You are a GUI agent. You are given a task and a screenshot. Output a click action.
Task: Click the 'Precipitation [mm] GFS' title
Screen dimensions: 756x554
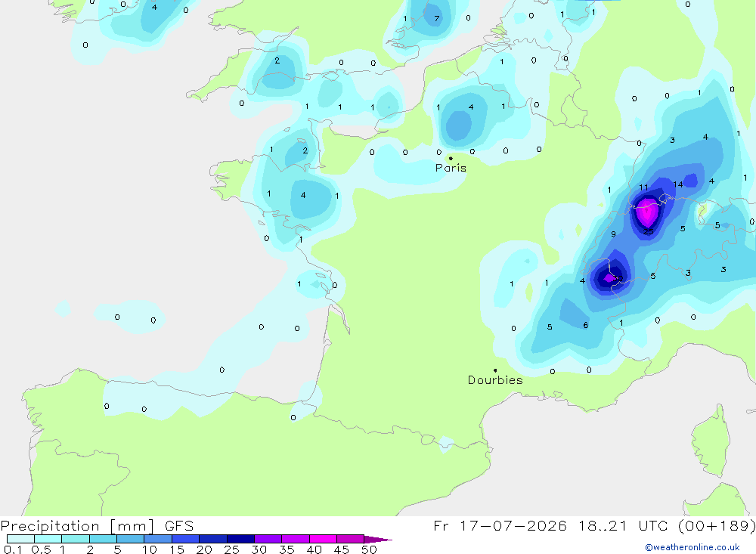(x=97, y=525)
